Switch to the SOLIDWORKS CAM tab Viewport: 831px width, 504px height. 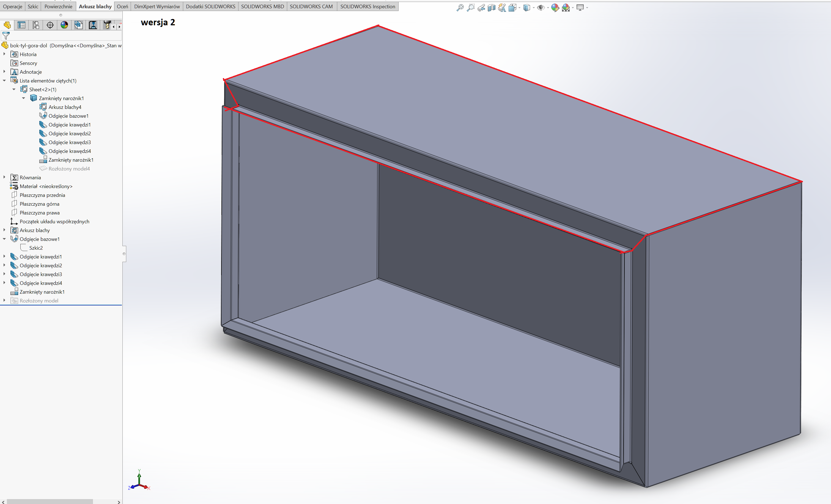(x=311, y=6)
